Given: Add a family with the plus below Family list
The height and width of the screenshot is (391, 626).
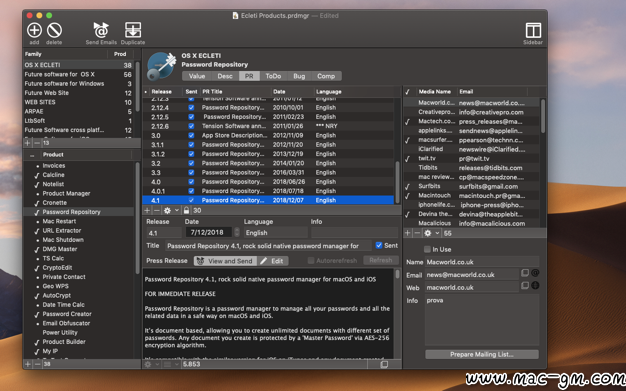Looking at the screenshot, I should pyautogui.click(x=28, y=143).
